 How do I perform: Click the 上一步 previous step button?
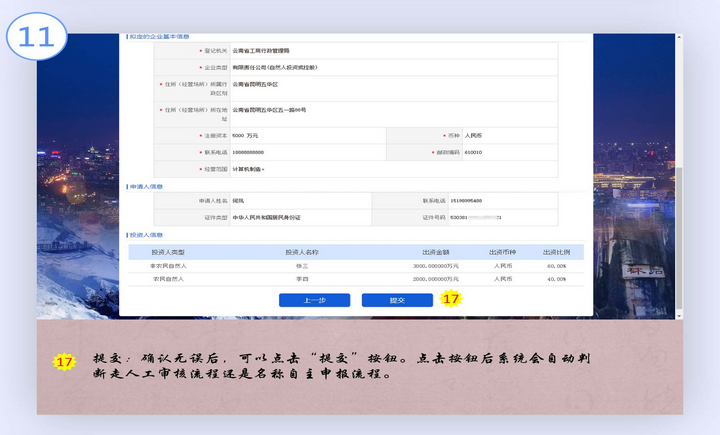click(314, 300)
